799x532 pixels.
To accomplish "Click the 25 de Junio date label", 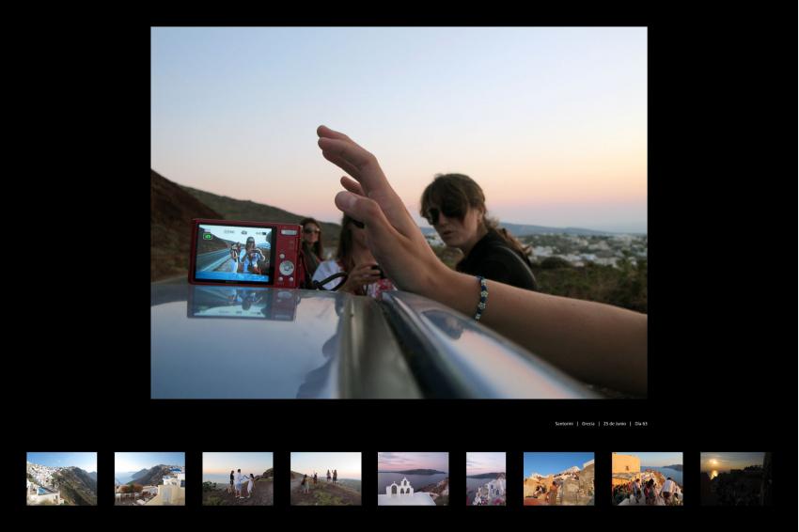I will 614,424.
